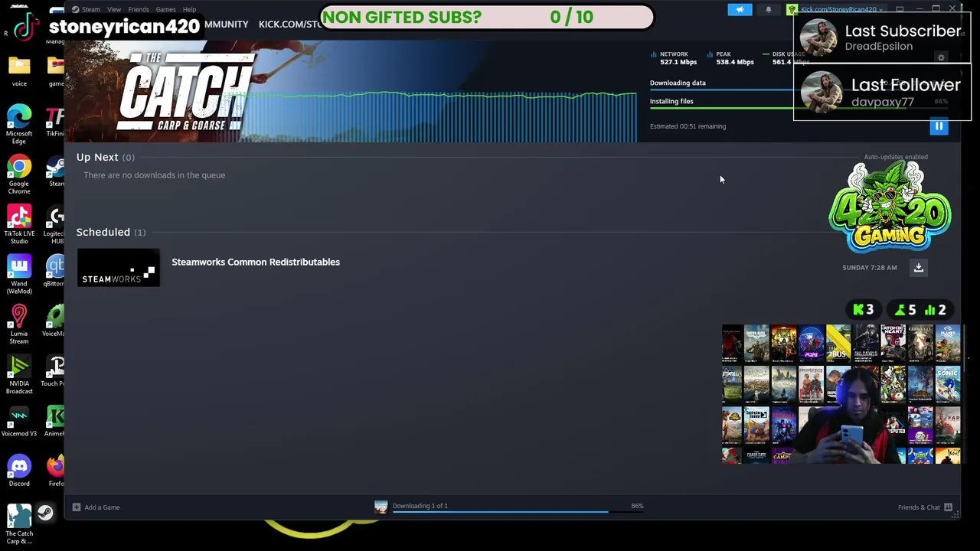Click the blue announcements megaphone button
This screenshot has width=980, height=551.
click(740, 9)
